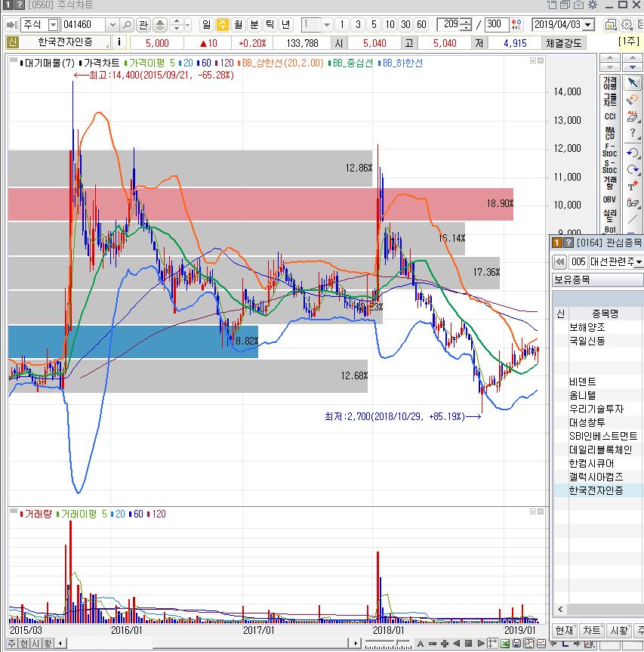Select the tick (틱) chart period
Image resolution: width=644 pixels, height=652 pixels.
point(270,24)
